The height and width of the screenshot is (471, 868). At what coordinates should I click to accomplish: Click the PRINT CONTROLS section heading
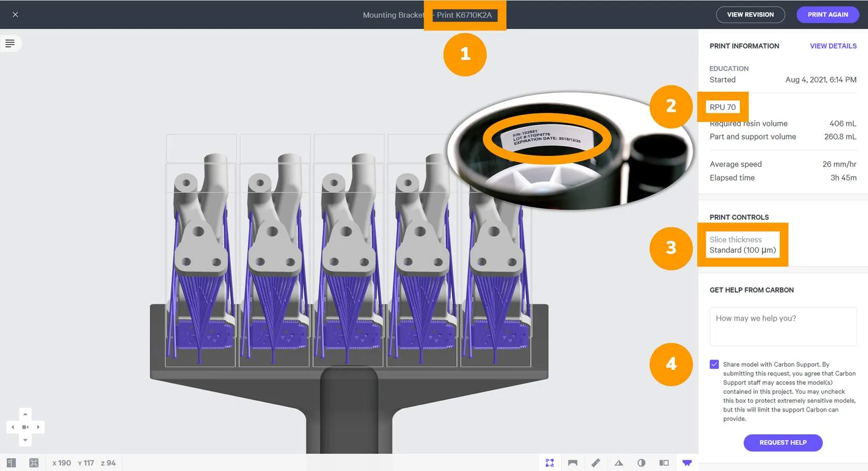pos(739,217)
